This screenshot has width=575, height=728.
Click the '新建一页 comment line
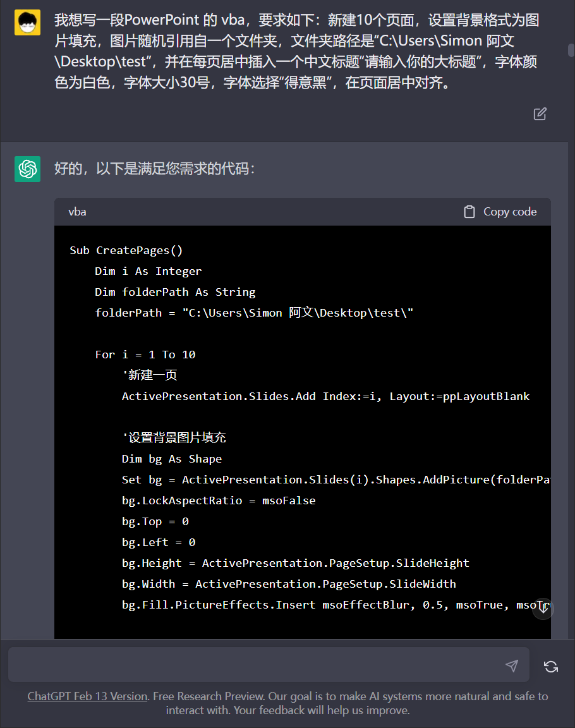149,375
